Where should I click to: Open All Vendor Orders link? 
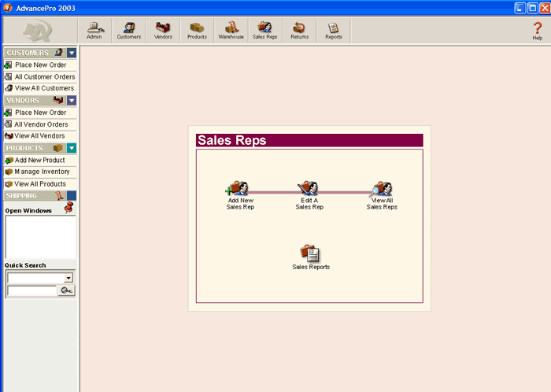click(40, 124)
